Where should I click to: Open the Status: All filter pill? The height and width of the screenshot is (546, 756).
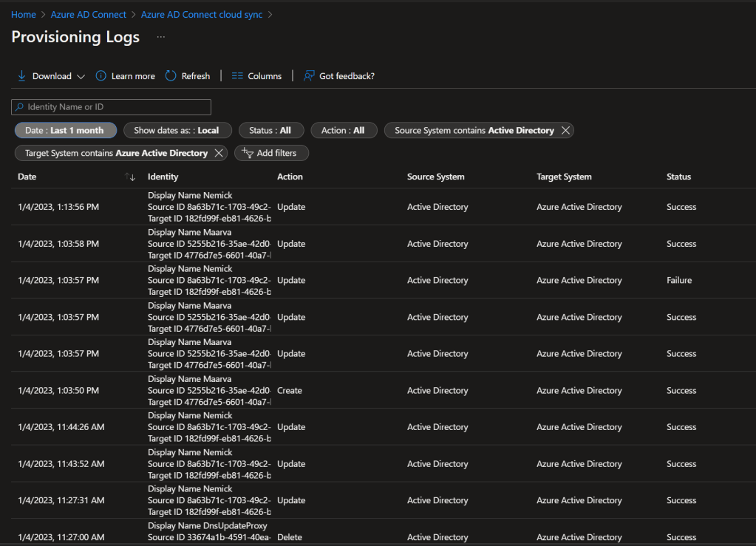(270, 131)
